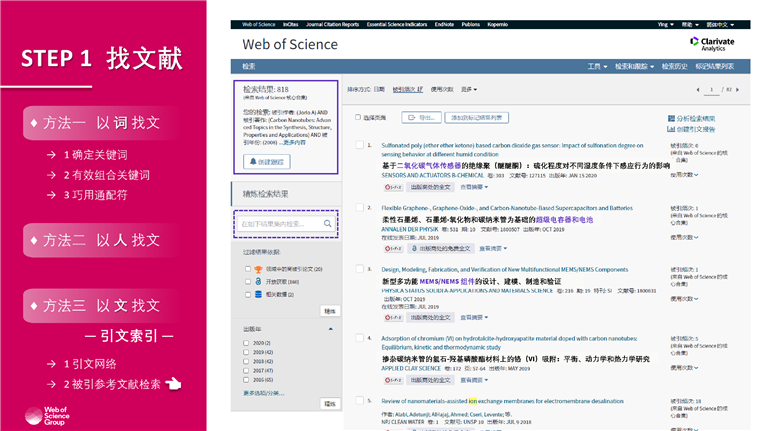The width and height of the screenshot is (768, 431).
Task: Select checkbox for result 2 Flexible Graphene
Action: click(x=360, y=207)
